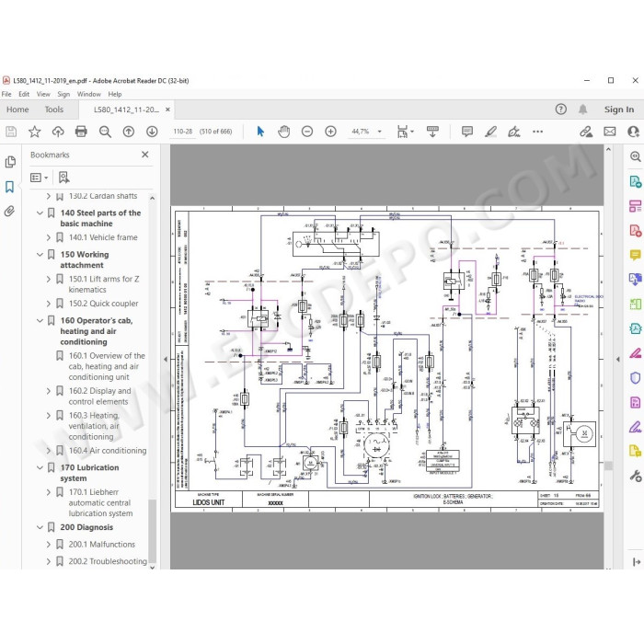This screenshot has width=644, height=644.
Task: Open the Window menu
Action: point(88,94)
